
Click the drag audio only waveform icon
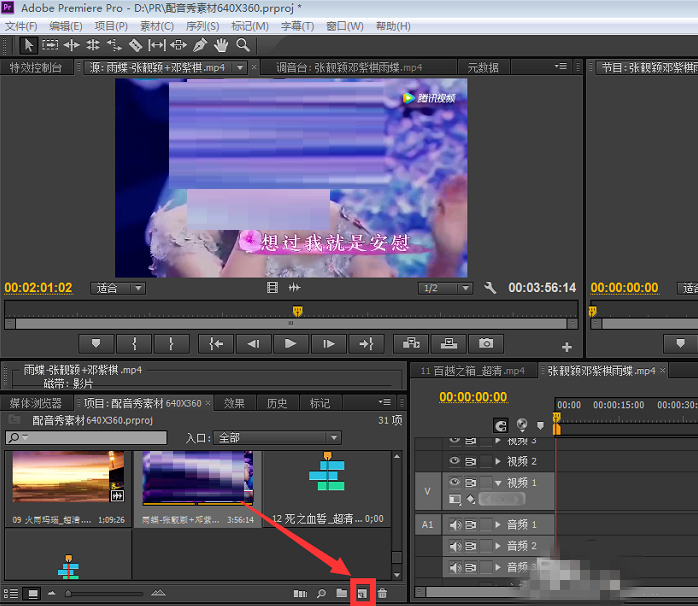[294, 288]
